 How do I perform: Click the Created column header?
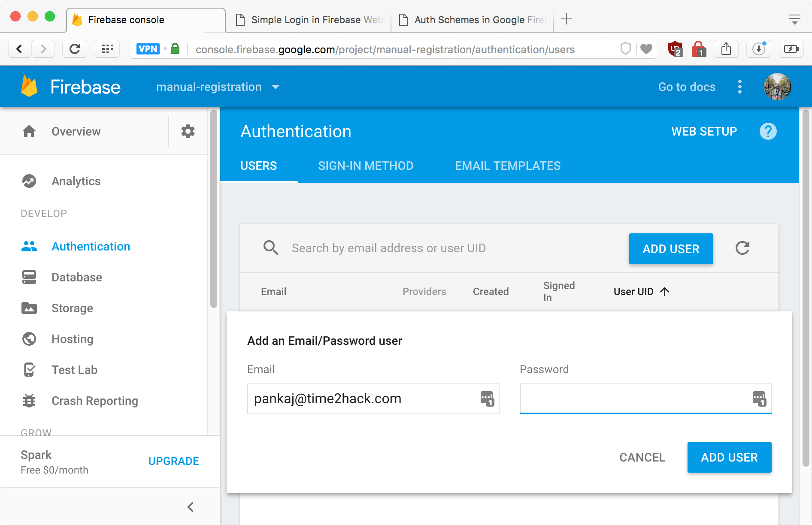coord(491,292)
